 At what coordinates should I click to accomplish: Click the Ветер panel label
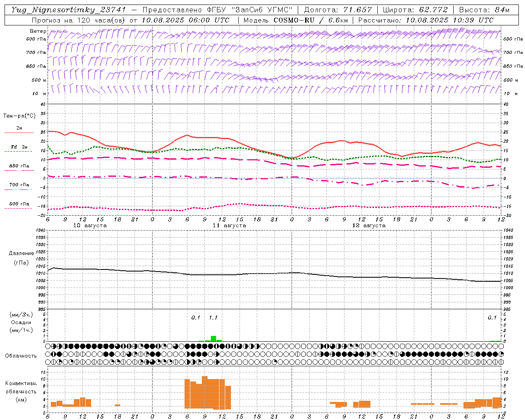coord(38,31)
